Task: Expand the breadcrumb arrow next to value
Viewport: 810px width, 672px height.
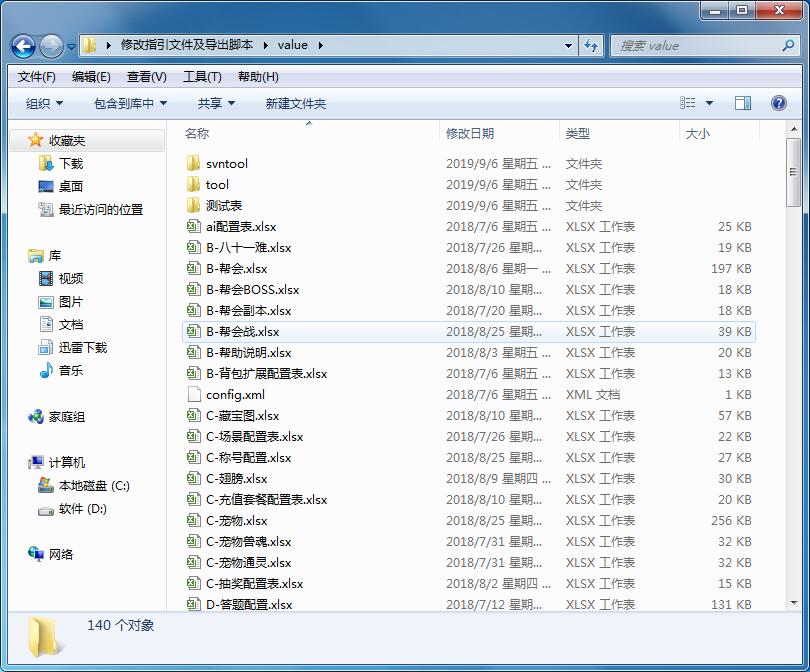Action: click(x=321, y=45)
